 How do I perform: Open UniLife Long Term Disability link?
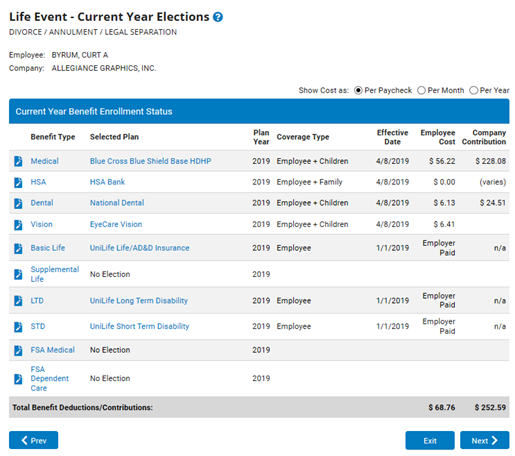tap(139, 301)
